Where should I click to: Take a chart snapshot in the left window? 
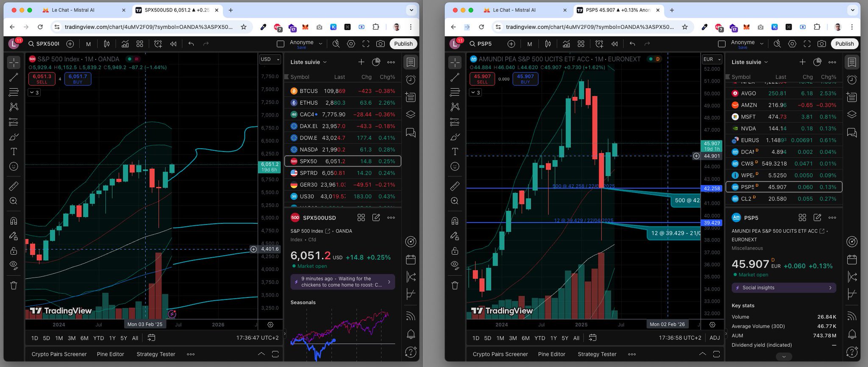click(x=381, y=44)
